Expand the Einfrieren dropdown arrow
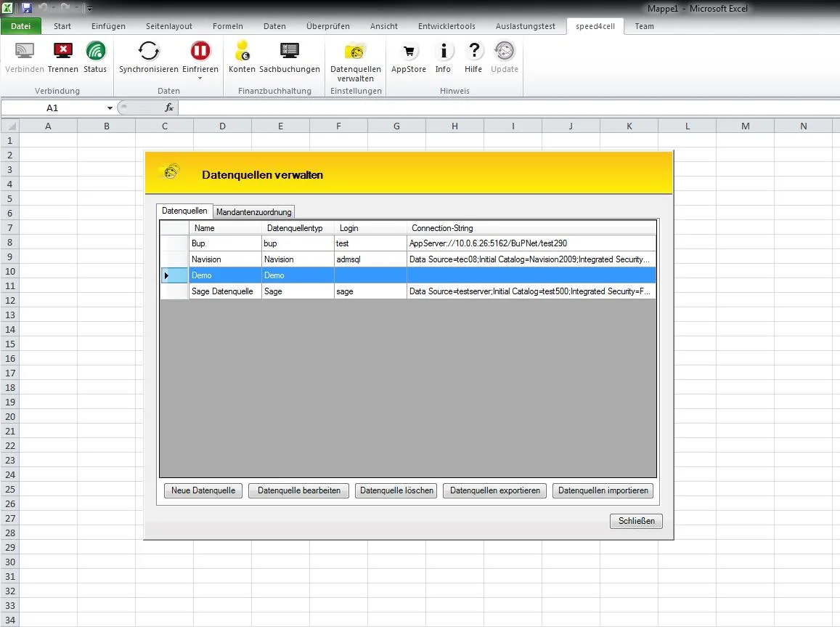The width and height of the screenshot is (840, 627). coord(200,78)
